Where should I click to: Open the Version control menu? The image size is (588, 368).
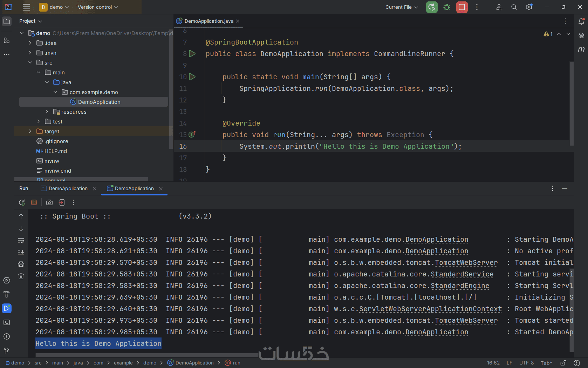[97, 7]
